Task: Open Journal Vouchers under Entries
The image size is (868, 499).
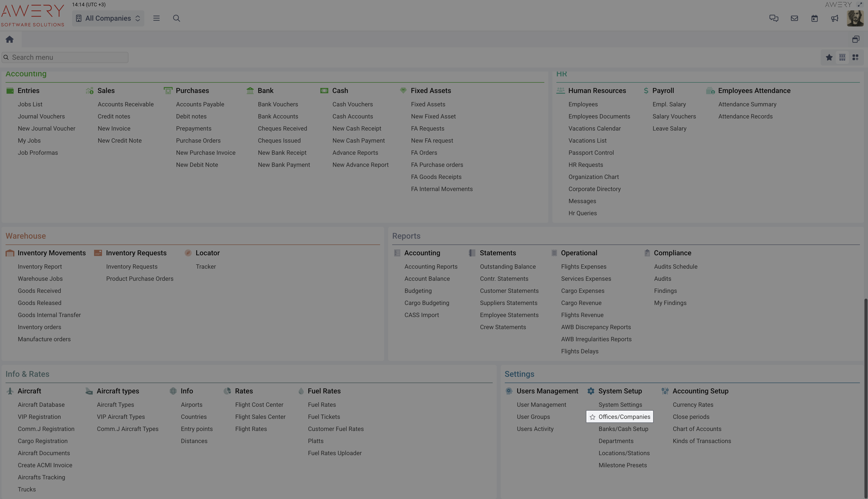Action: point(41,116)
